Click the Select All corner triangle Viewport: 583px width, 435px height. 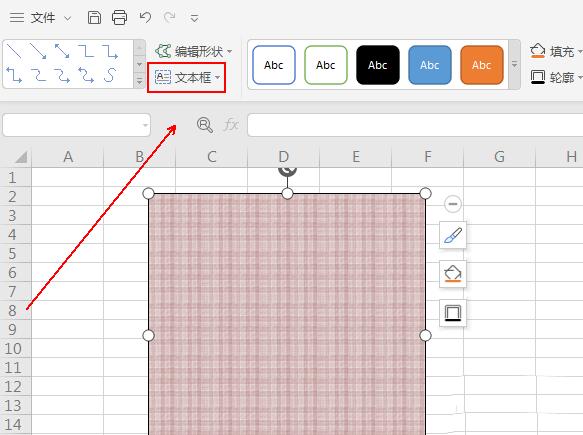20,157
